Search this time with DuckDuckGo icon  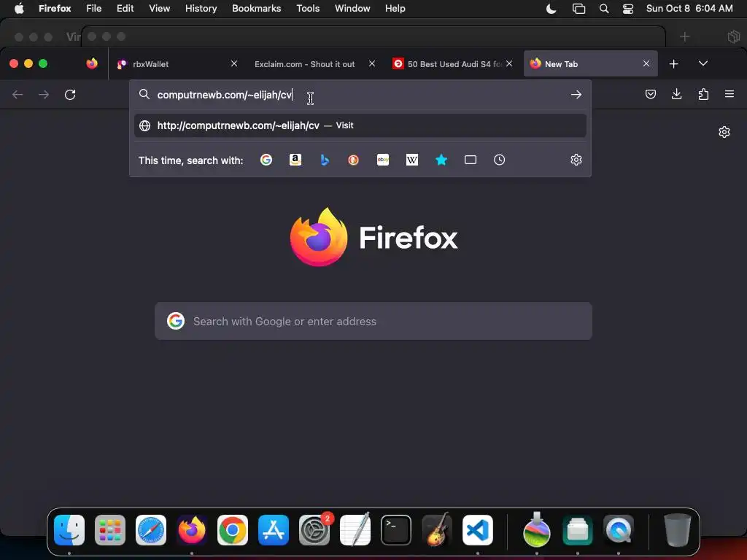click(x=354, y=160)
